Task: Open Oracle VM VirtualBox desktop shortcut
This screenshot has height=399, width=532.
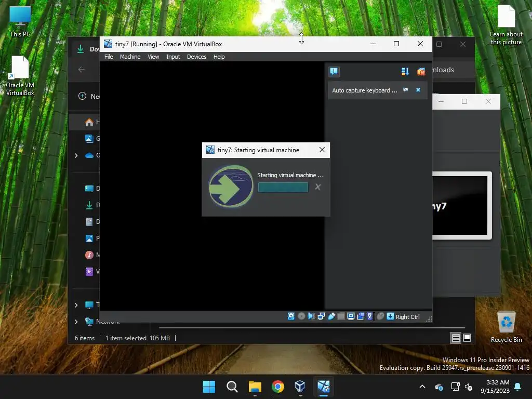Action: [x=20, y=76]
